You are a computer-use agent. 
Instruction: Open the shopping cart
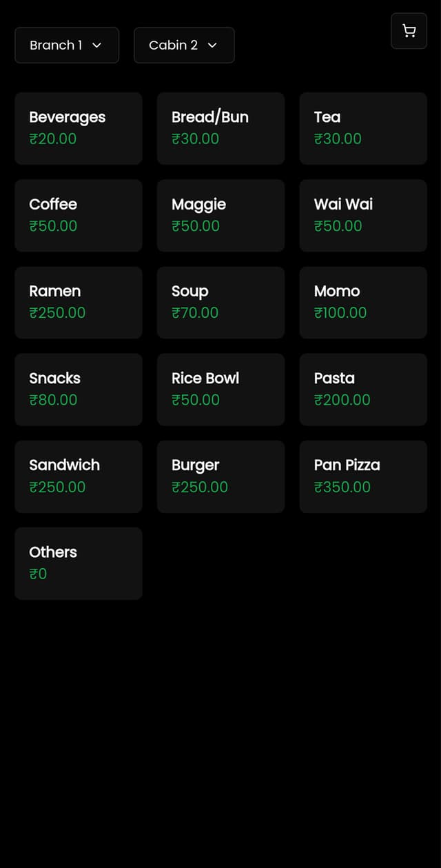tap(409, 31)
